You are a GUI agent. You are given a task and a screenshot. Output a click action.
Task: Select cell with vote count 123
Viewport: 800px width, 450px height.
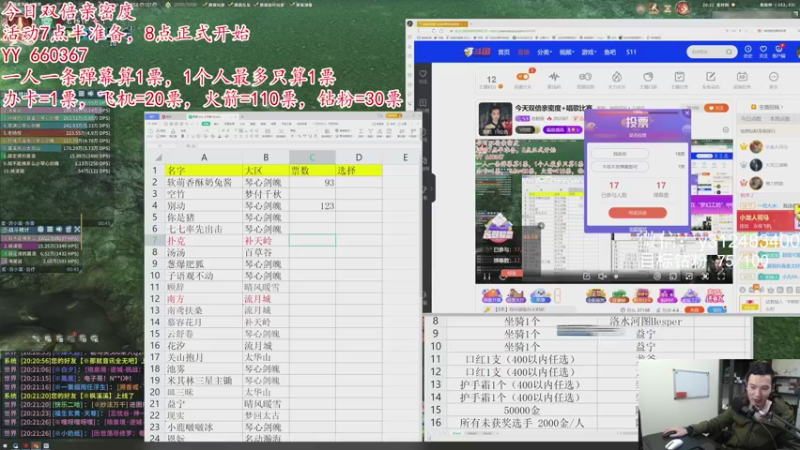tap(312, 206)
